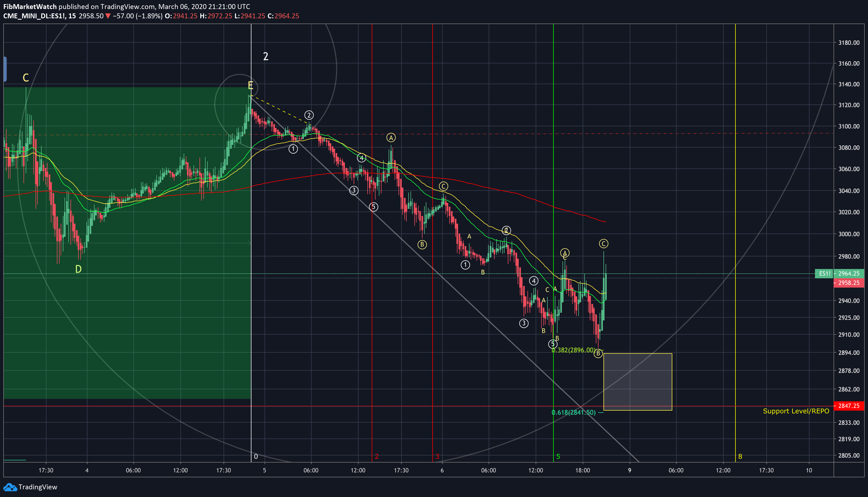This screenshot has width=868, height=497.
Task: Click the green ES1! symbol tag on price axis
Action: [824, 273]
